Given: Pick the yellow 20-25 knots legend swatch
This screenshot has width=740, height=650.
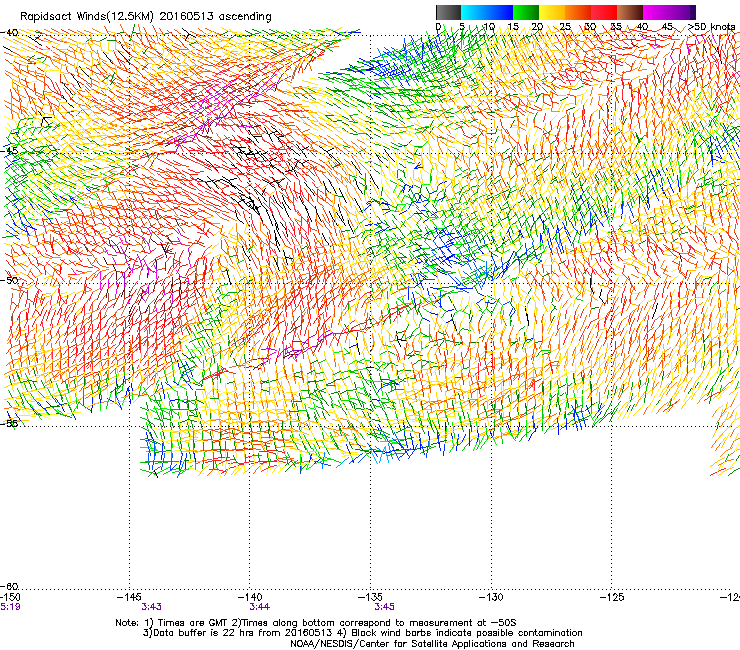Looking at the screenshot, I should [x=552, y=12].
